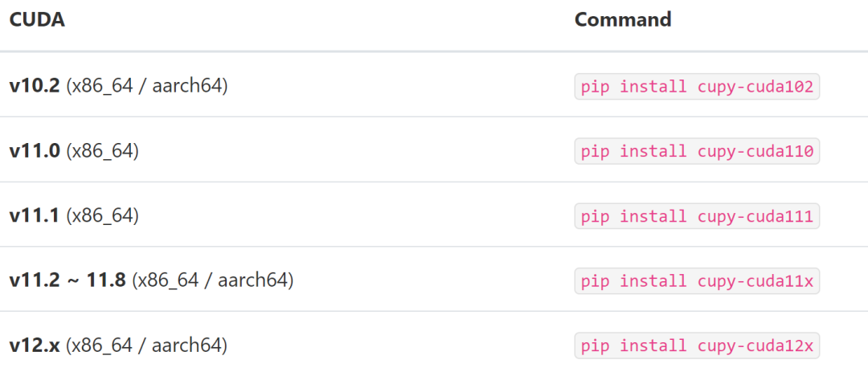Select the bold v10.2 version label
Screen dimensions: 868x368
pos(35,85)
